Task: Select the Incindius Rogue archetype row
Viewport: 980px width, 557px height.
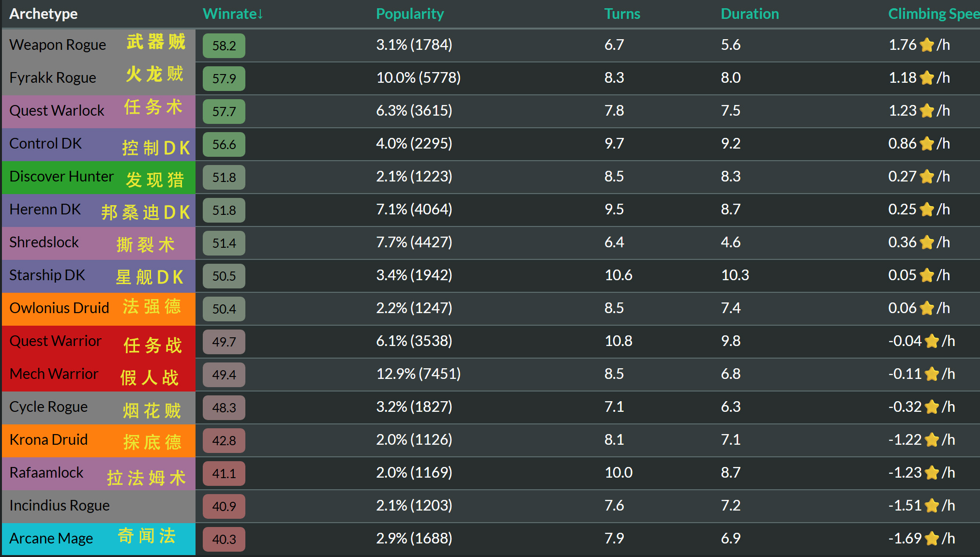Action: click(60, 506)
